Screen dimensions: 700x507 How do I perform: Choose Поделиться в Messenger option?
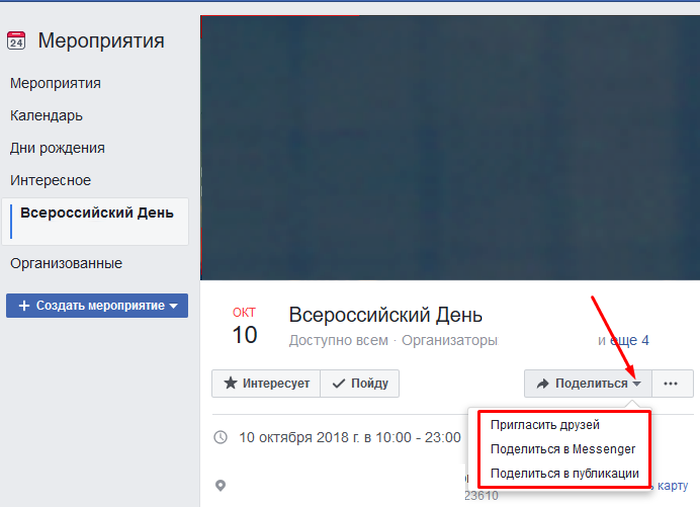pos(562,449)
